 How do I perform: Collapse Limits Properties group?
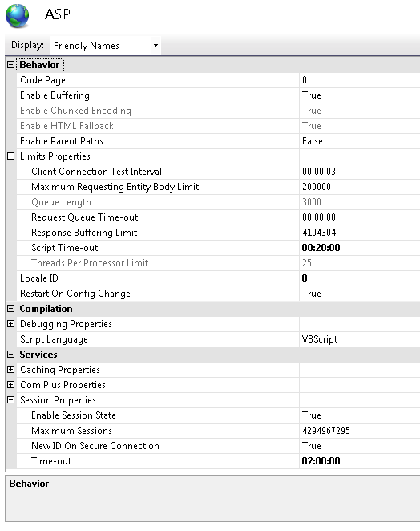[11, 156]
